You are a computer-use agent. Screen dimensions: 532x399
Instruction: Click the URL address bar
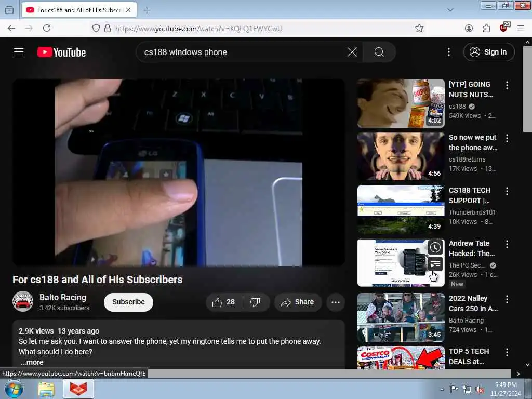(258, 28)
